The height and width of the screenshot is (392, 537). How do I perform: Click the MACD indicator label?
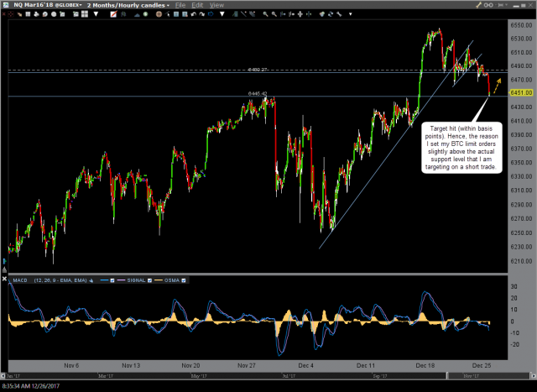[20, 280]
